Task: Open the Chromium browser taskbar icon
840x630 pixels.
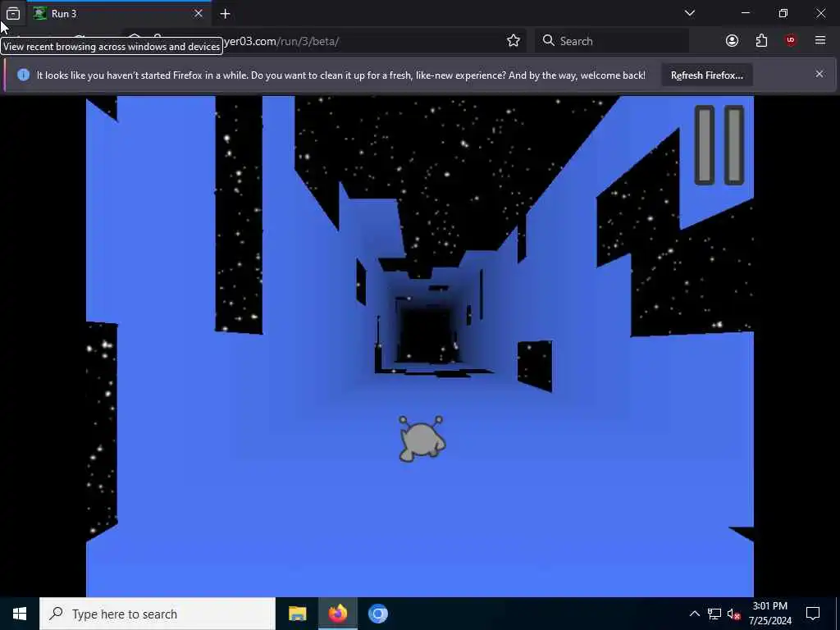Action: click(377, 614)
